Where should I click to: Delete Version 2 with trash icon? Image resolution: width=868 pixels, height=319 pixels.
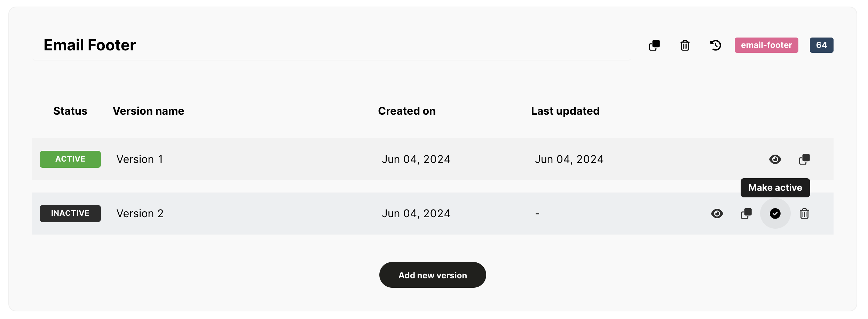coord(804,214)
